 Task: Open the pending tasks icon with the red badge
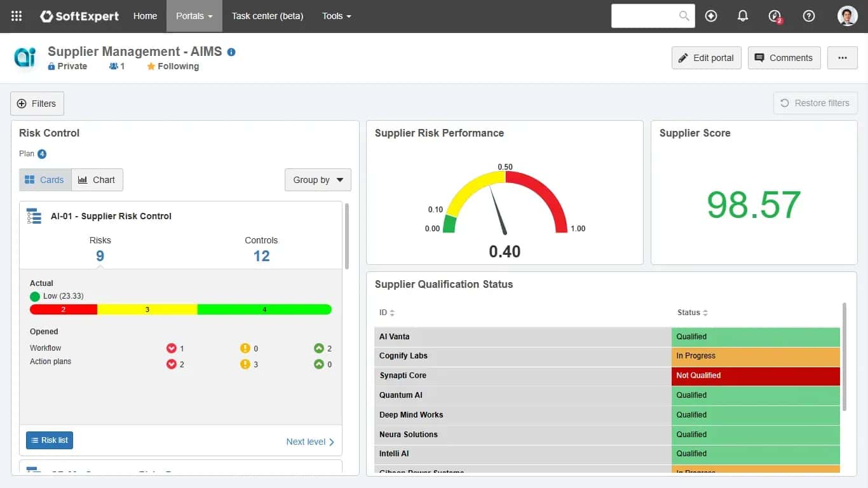(775, 17)
